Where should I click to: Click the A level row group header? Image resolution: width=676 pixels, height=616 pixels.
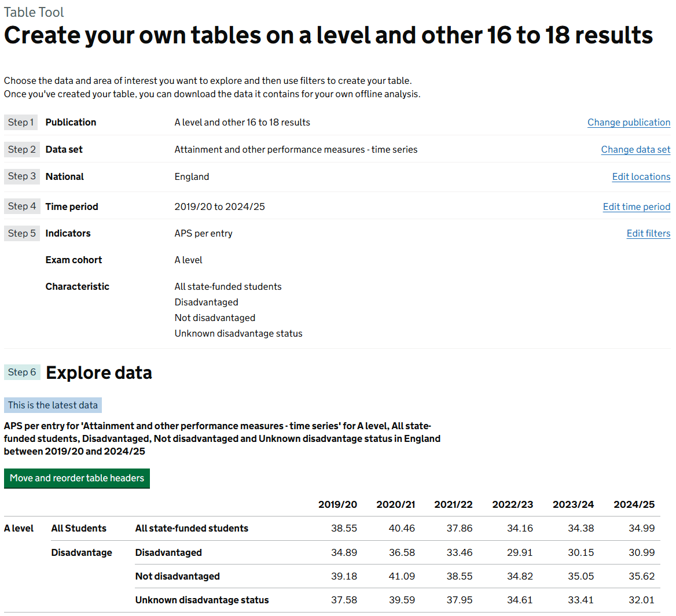click(19, 529)
